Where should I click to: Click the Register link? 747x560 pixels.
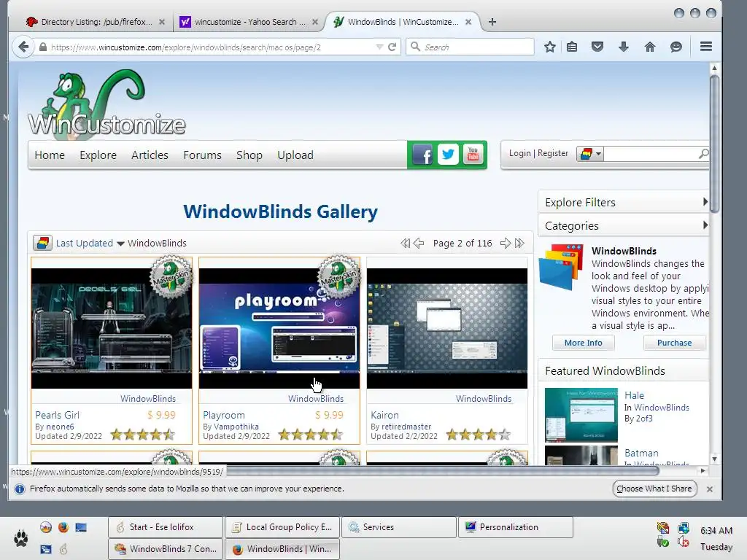click(553, 153)
